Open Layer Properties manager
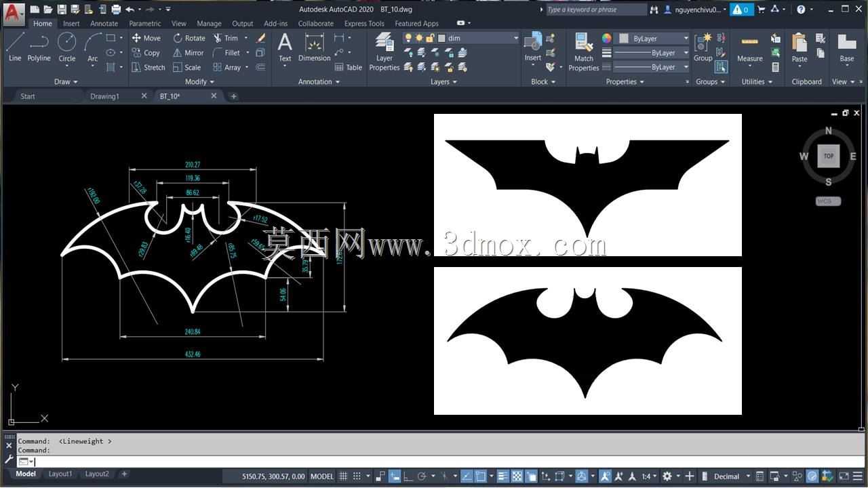 click(384, 52)
